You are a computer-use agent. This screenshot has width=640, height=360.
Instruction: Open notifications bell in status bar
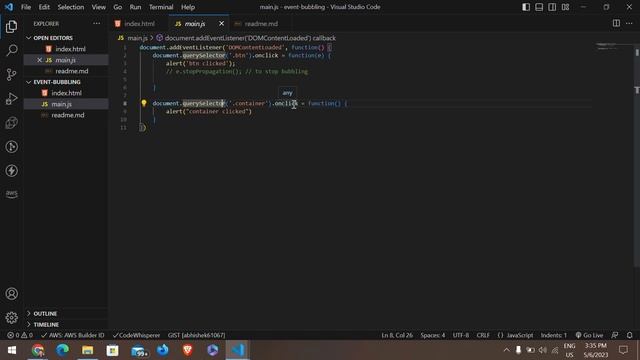point(629,335)
